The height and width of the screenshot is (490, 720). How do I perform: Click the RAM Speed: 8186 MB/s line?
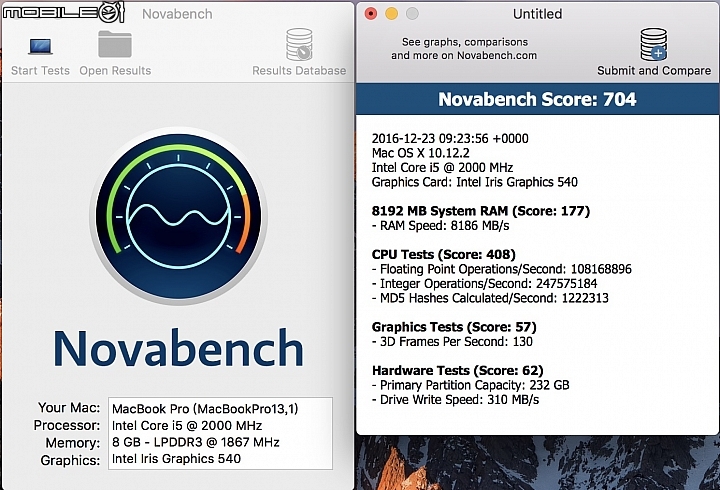pos(440,226)
